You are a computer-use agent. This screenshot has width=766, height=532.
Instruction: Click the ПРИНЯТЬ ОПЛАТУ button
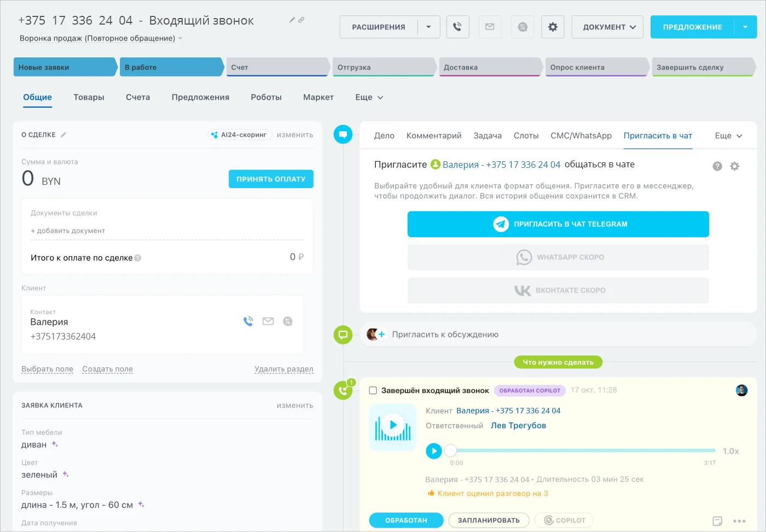271,179
